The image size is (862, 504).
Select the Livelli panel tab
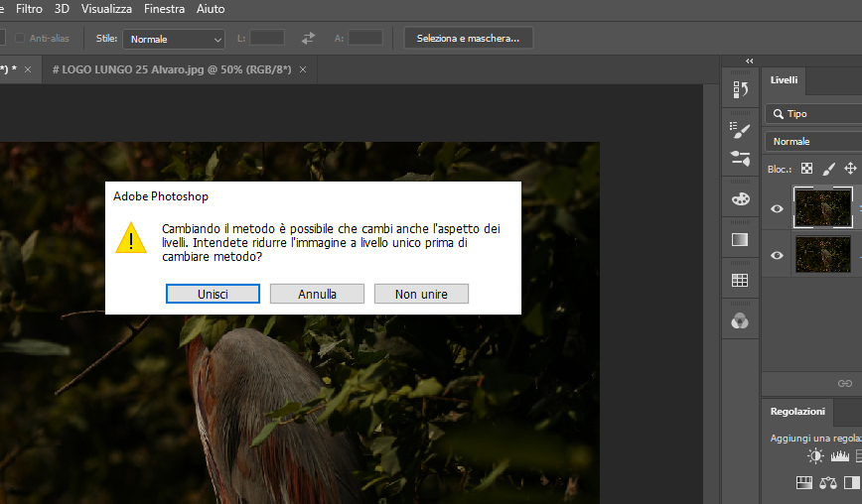click(x=784, y=80)
